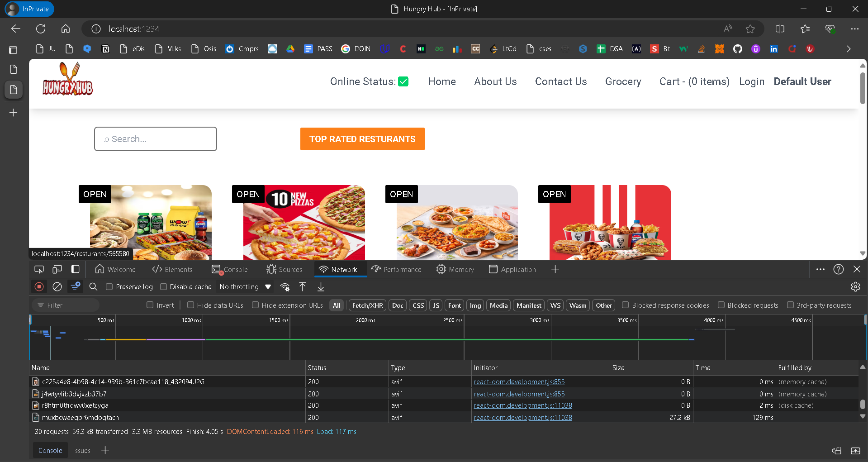Add more DevTools tools plus button
Viewport: 868px width, 462px height.
(555, 269)
